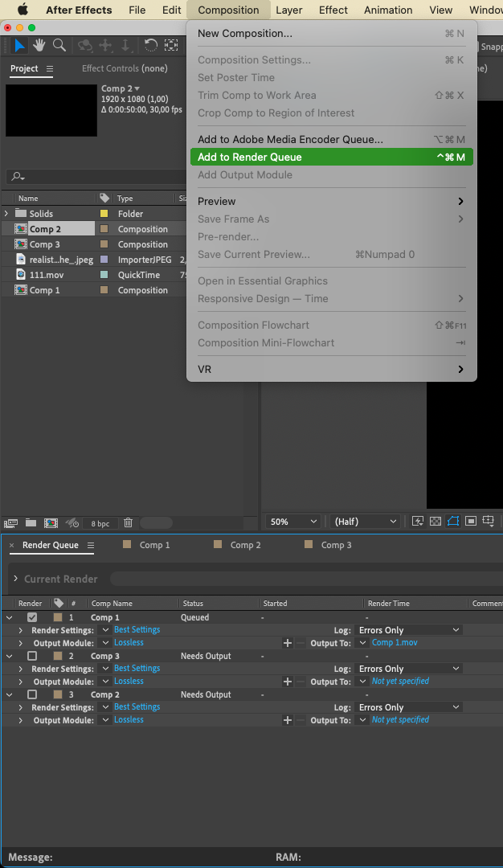Click yellow label swatch of Solids folder
This screenshot has width=503, height=868.
coord(104,214)
